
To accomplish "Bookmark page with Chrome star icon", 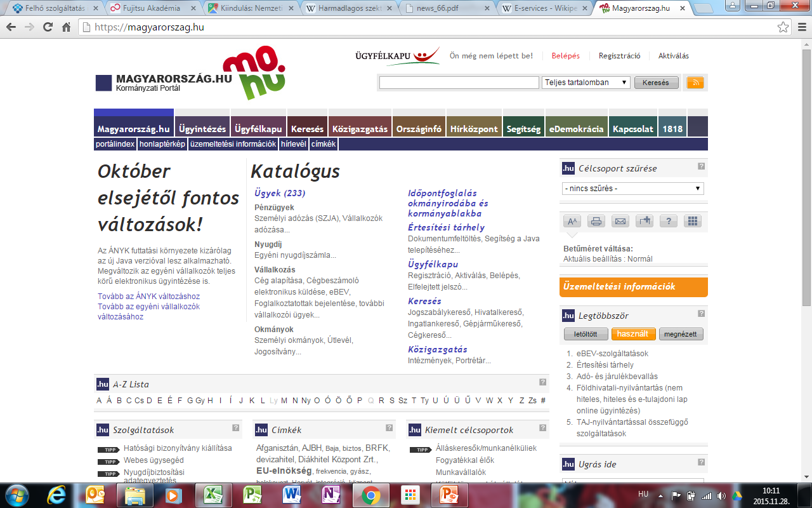I will click(x=783, y=27).
